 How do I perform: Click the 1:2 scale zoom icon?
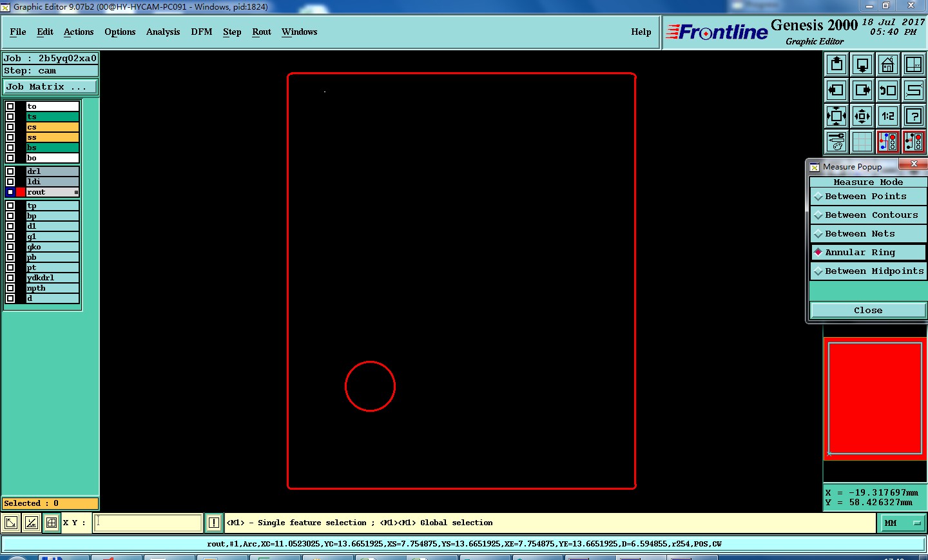coord(888,116)
